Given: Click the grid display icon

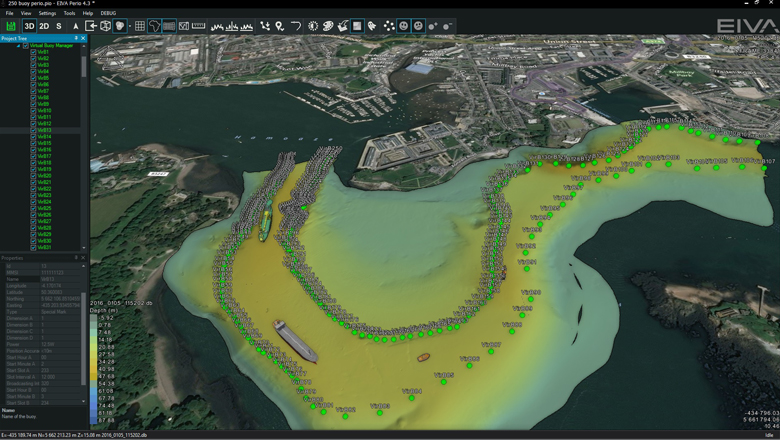Looking at the screenshot, I should (x=140, y=26).
